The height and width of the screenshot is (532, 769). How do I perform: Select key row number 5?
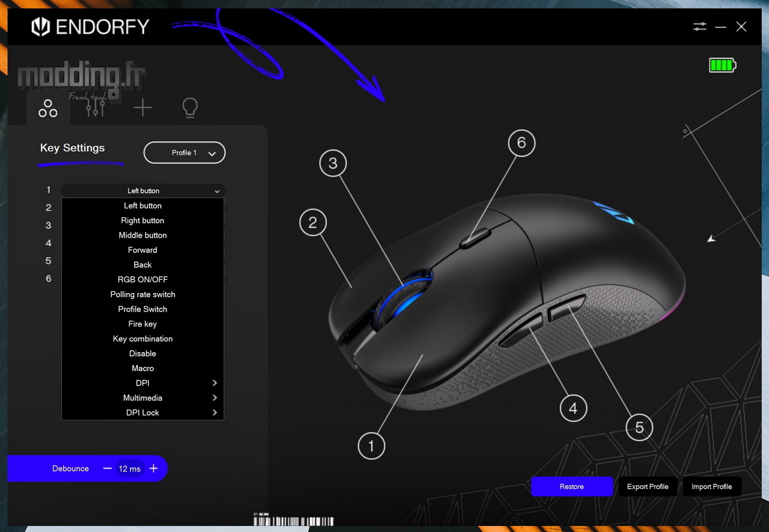point(49,261)
